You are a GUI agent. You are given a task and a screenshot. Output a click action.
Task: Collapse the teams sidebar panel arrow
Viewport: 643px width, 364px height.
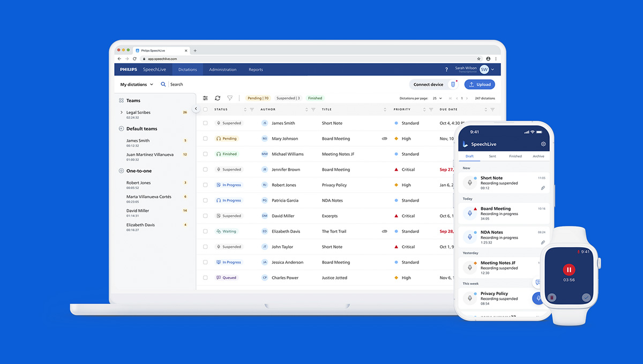[196, 109]
